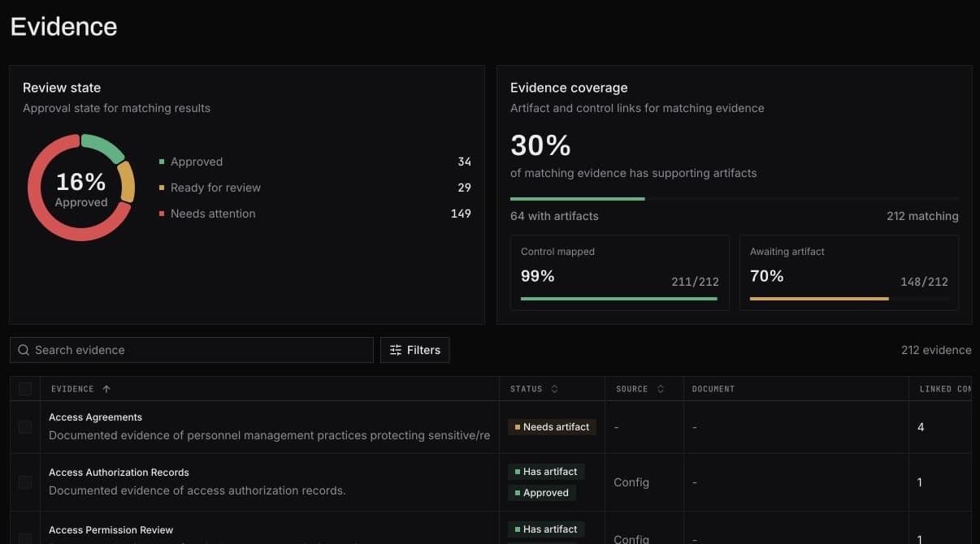This screenshot has height=544, width=980.
Task: Select the Access Authorization Records checkbox
Action: [25, 482]
